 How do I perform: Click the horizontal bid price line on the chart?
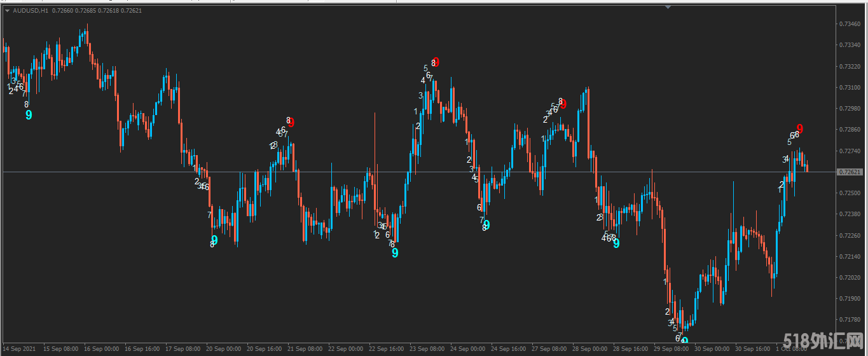coord(418,172)
